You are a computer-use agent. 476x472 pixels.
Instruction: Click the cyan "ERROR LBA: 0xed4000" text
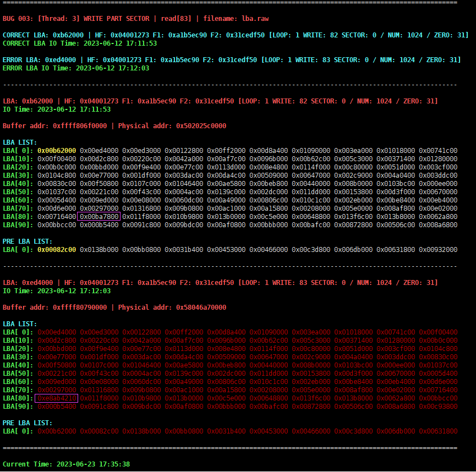click(x=39, y=60)
